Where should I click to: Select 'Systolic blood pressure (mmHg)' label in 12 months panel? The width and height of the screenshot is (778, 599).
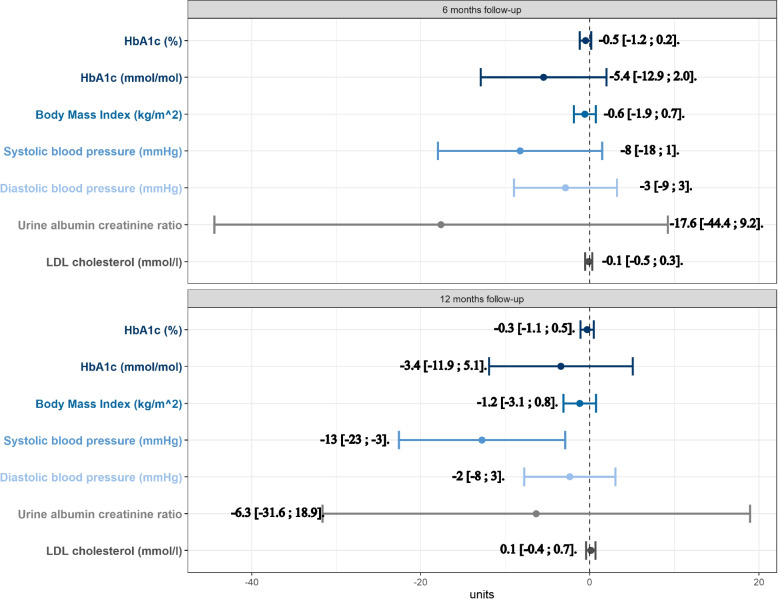coord(93,441)
